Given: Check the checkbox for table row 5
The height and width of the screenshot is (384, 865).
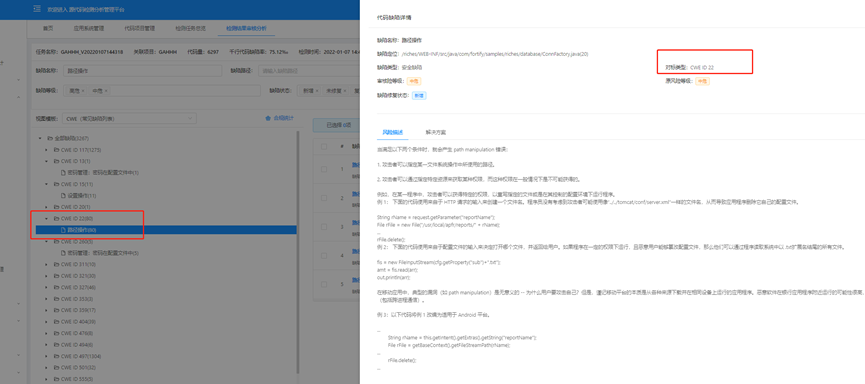Looking at the screenshot, I should click(324, 285).
